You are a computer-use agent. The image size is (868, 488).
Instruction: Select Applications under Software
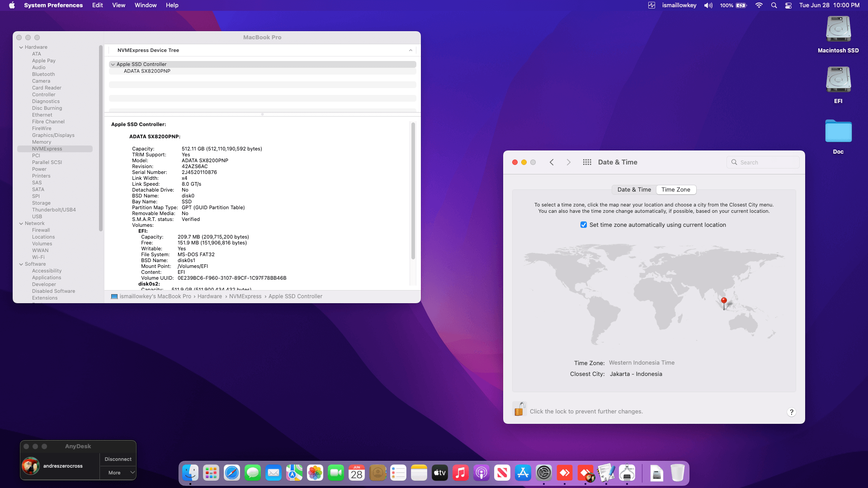(x=47, y=277)
